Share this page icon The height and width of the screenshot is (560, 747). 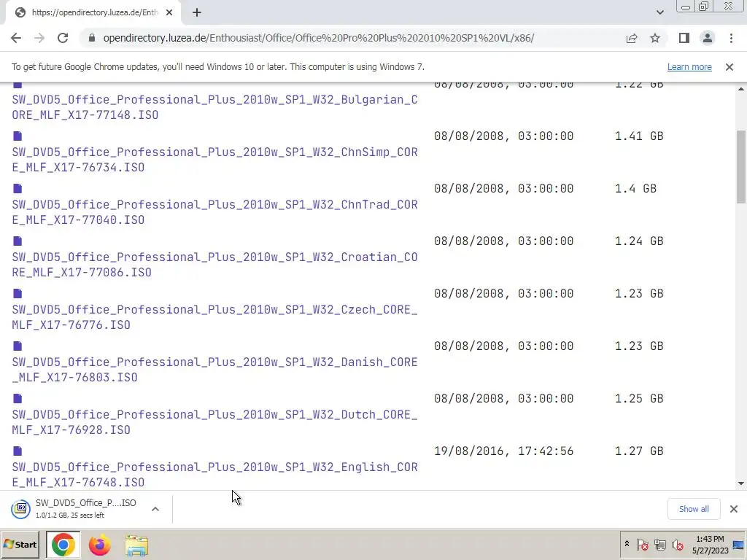[632, 38]
